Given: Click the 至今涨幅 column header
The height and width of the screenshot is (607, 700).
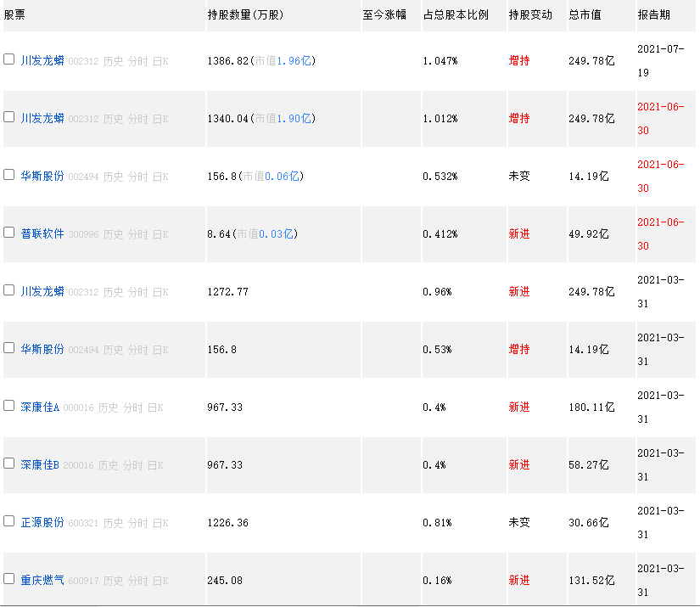Looking at the screenshot, I should (x=384, y=14).
